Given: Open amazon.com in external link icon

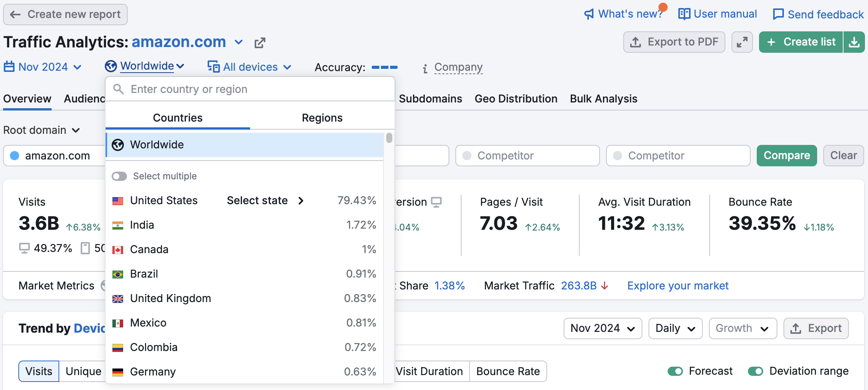Looking at the screenshot, I should [x=260, y=42].
